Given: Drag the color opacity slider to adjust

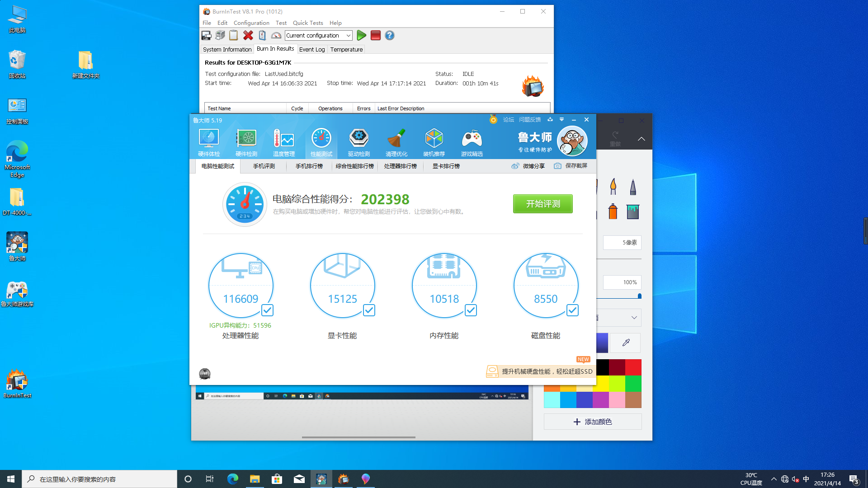Looking at the screenshot, I should tap(639, 297).
